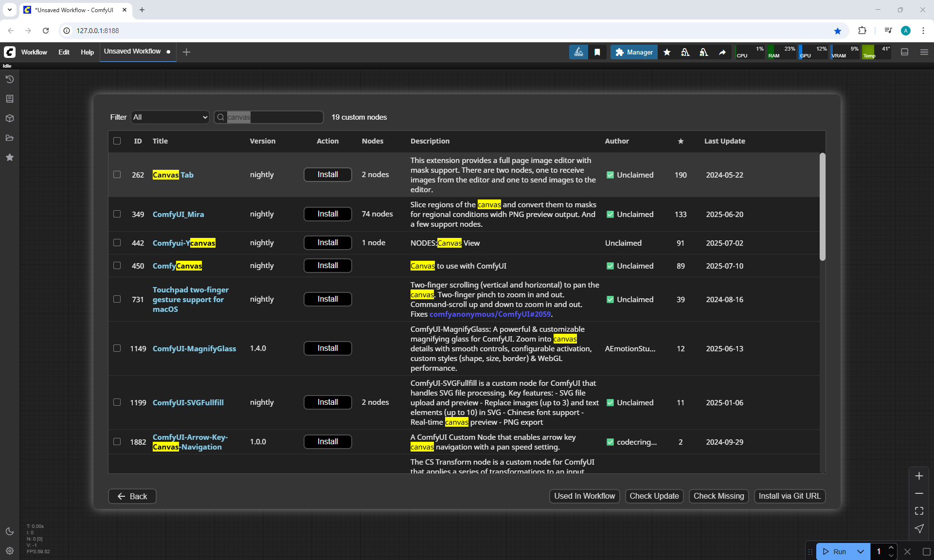This screenshot has width=934, height=560.
Task: Install the ComfyCanvas custom node
Action: pyautogui.click(x=327, y=266)
